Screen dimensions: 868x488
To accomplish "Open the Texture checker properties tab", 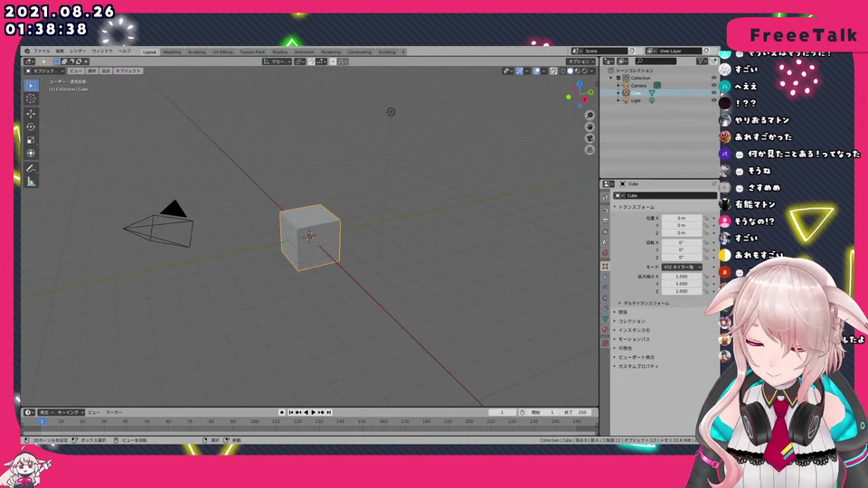I will click(x=605, y=343).
